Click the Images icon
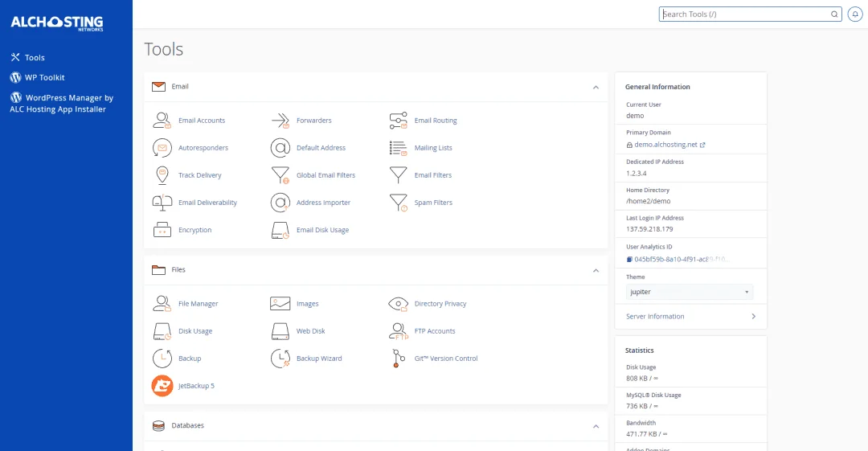 pos(280,304)
